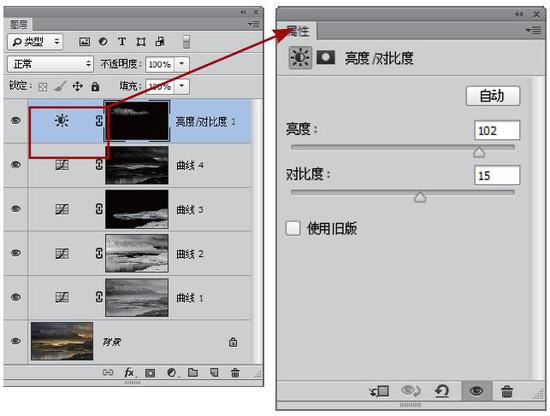The height and width of the screenshot is (416, 550).
Task: Click link layers icon at Layers panel bottom
Action: point(108,372)
